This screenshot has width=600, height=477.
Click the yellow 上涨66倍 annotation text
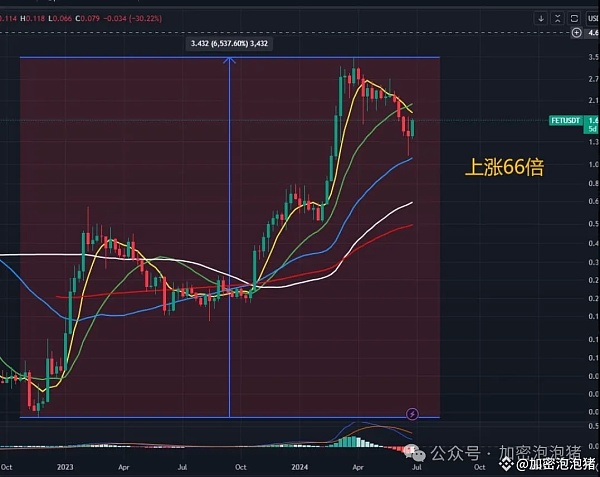[x=505, y=167]
